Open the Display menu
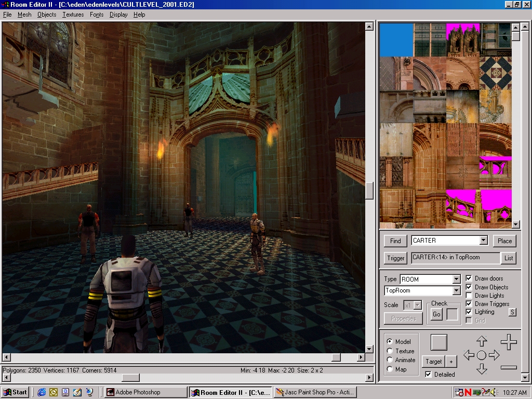Screen dimensions: 532x399 point(118,15)
